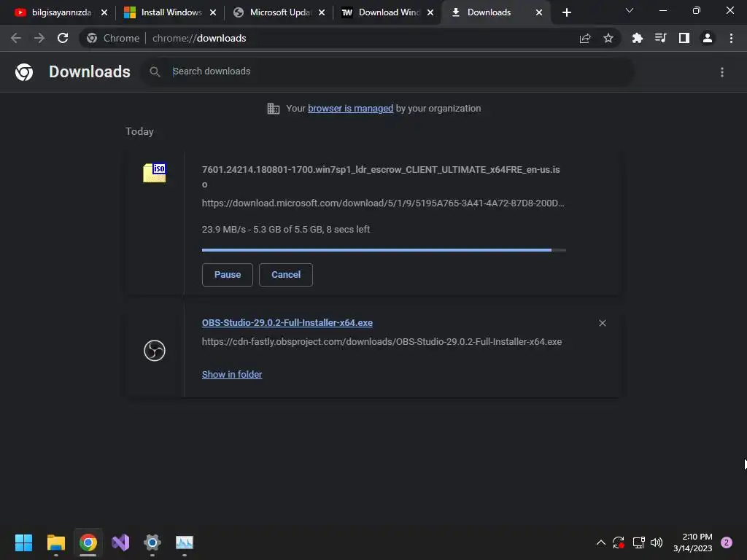
Task: Click the ISO file name text
Action: (381, 176)
